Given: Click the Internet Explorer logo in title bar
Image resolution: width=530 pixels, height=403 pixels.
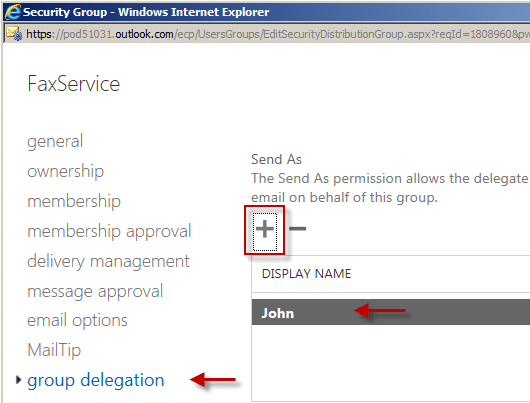Looking at the screenshot, I should point(13,12).
